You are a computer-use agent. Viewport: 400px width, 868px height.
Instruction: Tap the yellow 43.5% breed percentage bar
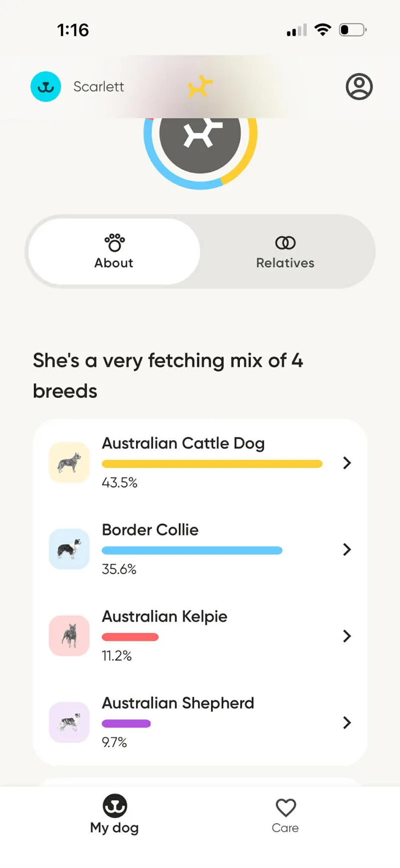point(212,464)
